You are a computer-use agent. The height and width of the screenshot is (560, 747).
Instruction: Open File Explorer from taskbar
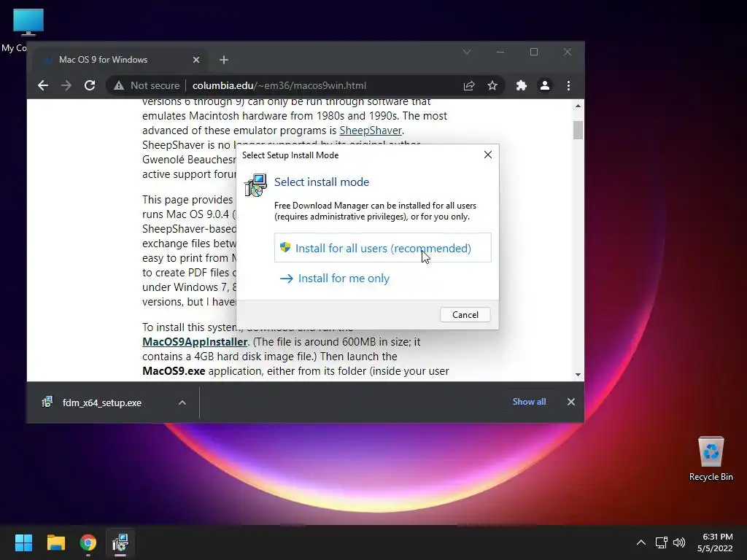(x=55, y=542)
